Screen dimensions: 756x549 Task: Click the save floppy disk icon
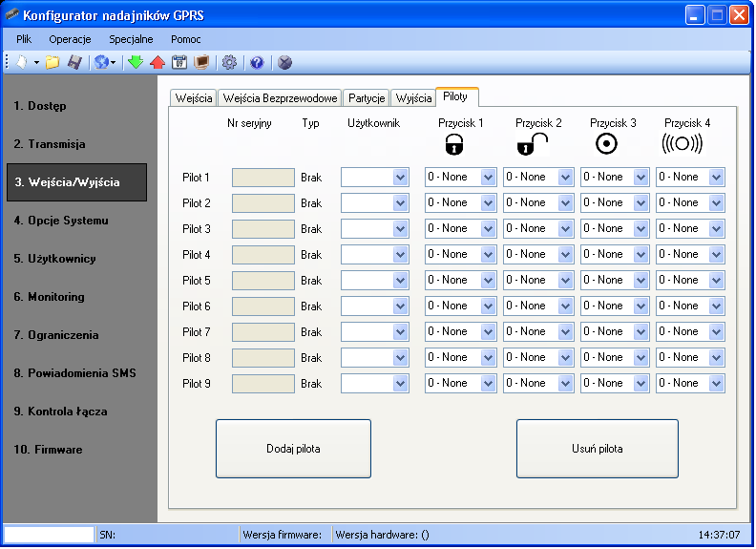74,62
